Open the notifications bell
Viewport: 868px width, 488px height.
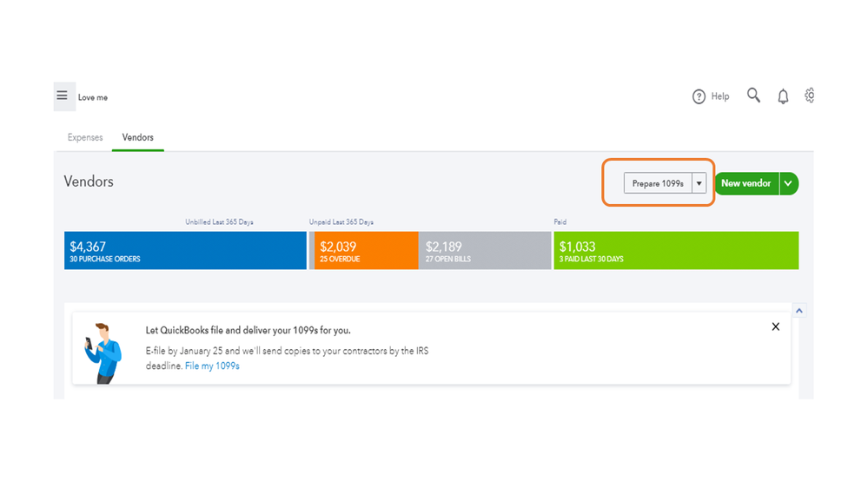coord(783,96)
